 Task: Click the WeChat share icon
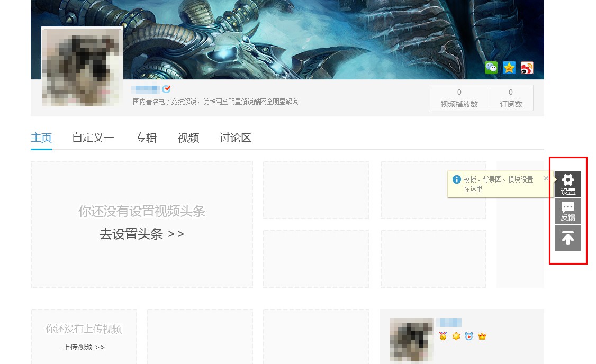click(491, 68)
